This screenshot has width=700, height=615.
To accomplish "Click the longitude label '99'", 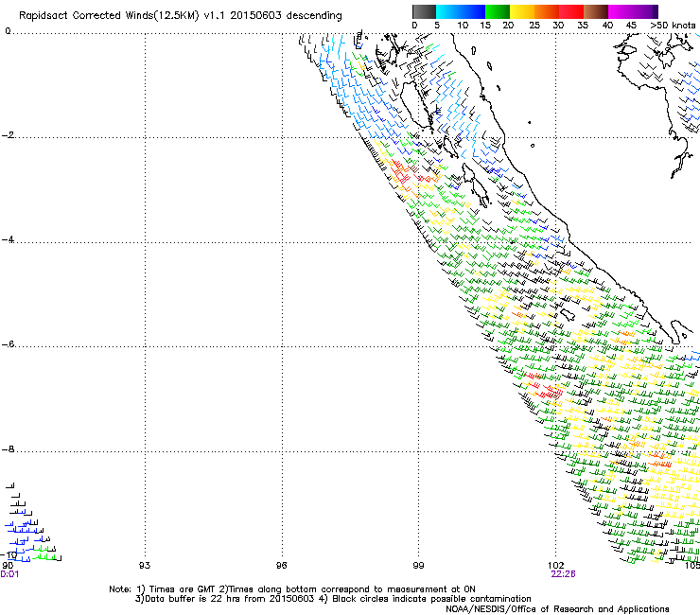I will click(418, 566).
